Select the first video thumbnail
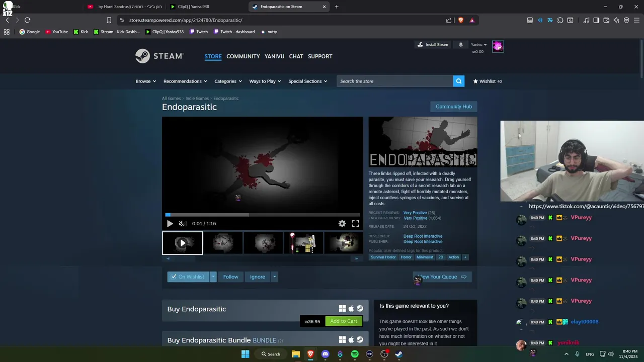 [182, 243]
